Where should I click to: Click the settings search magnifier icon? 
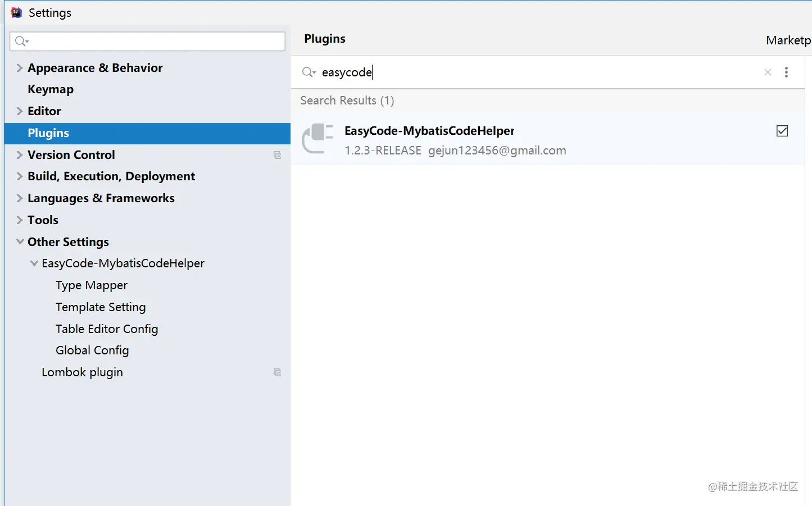21,41
